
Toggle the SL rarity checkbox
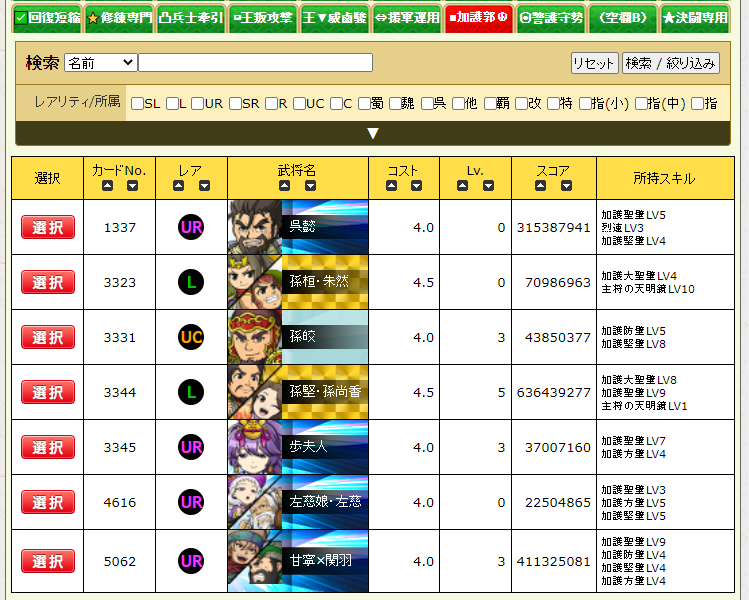(137, 104)
